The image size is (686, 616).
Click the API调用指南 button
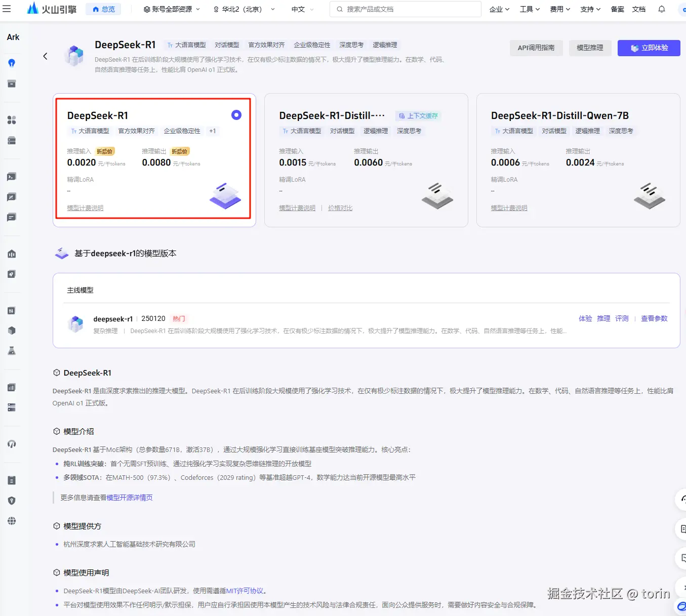pyautogui.click(x=536, y=48)
